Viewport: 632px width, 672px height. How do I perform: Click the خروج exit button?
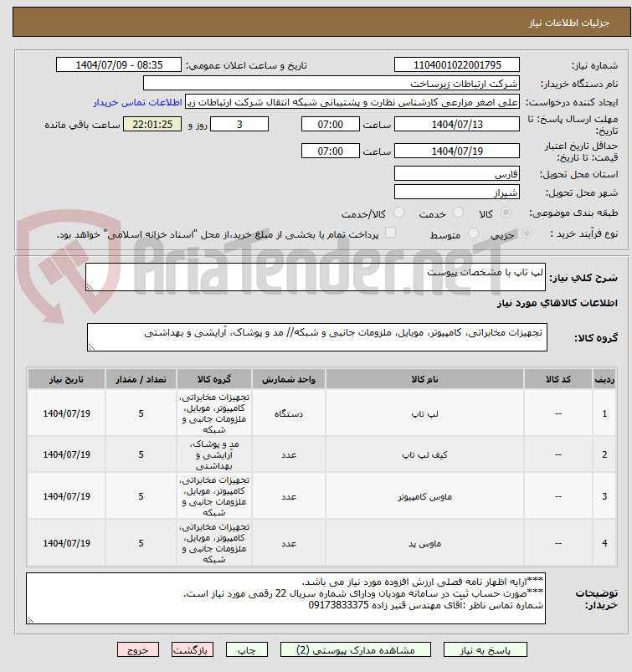click(x=138, y=649)
